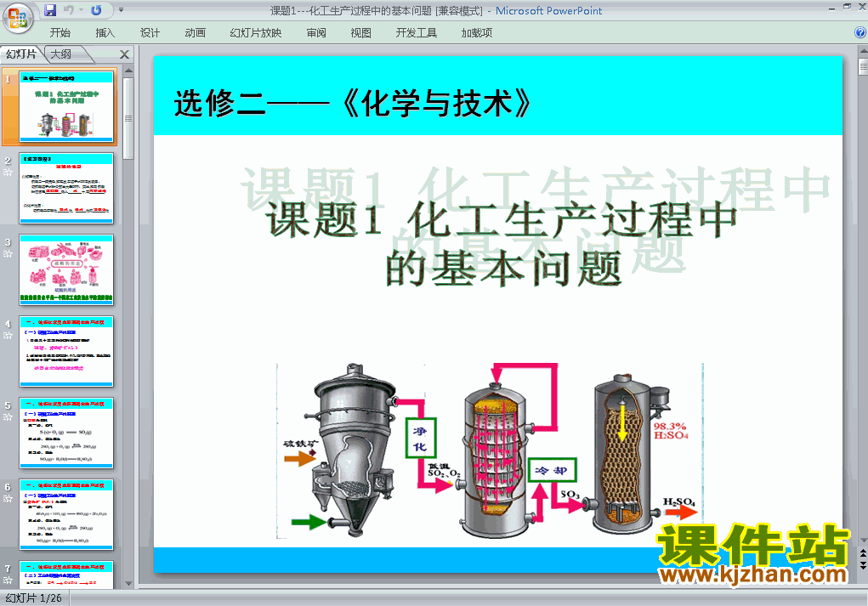Open the Undo history dropdown arrow
Screen dimensions: 868x606
82,10
